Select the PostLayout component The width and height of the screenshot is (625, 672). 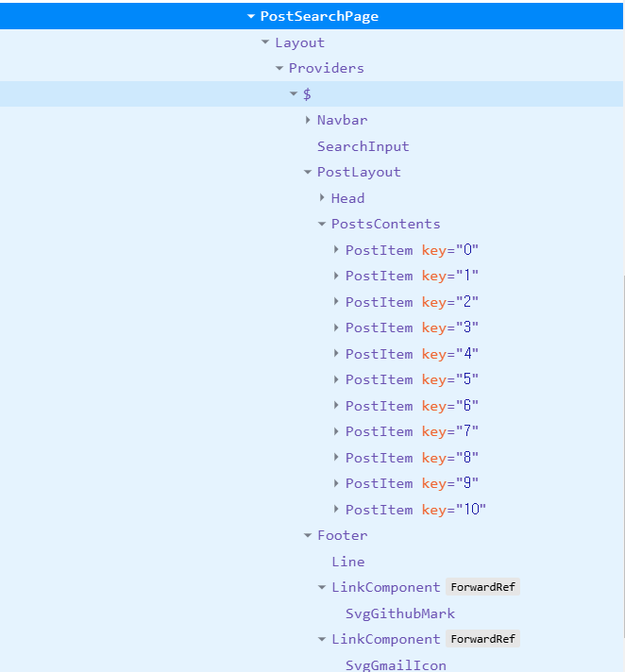(359, 173)
